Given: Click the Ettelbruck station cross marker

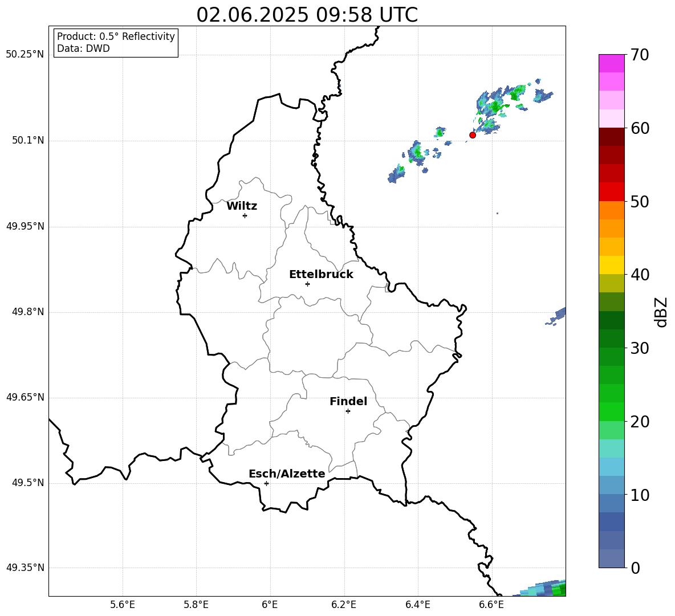Looking at the screenshot, I should point(307,284).
